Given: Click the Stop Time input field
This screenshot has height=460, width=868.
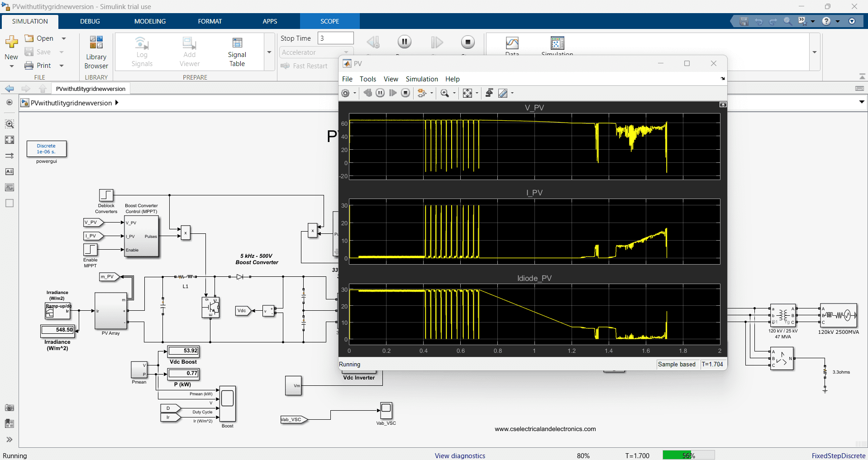Looking at the screenshot, I should pyautogui.click(x=335, y=38).
